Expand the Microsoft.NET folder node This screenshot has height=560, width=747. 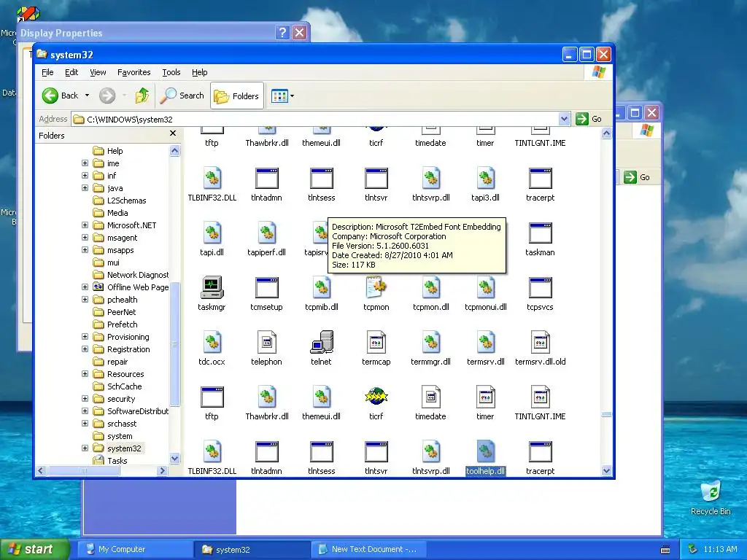click(85, 225)
